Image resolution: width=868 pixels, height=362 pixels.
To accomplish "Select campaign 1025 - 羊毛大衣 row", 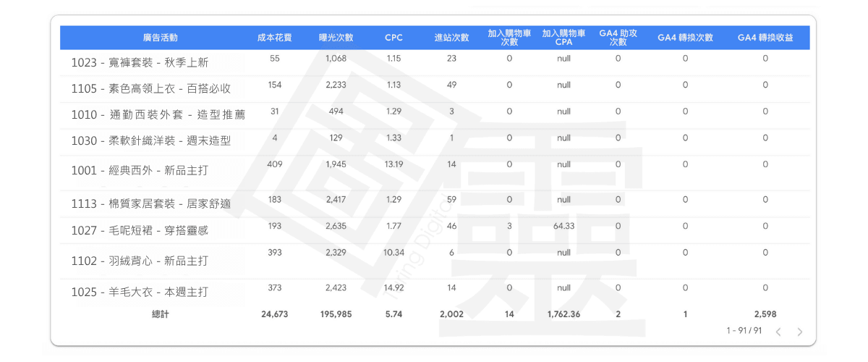I will pos(140,292).
